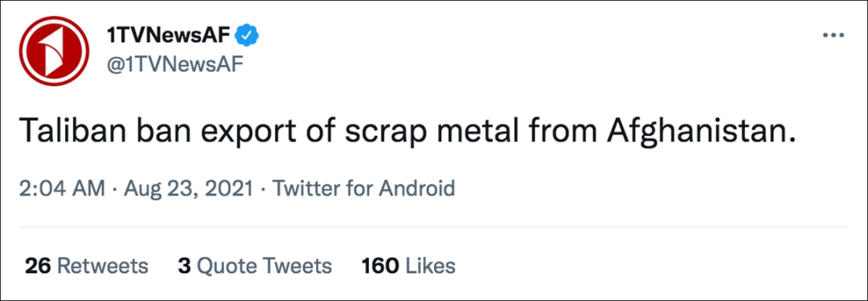
Task: Click the bold number 160
Action: click(380, 266)
